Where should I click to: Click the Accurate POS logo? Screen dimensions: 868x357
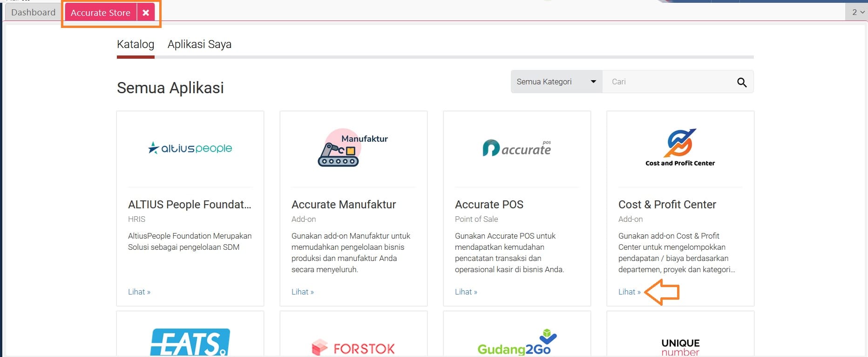point(517,148)
